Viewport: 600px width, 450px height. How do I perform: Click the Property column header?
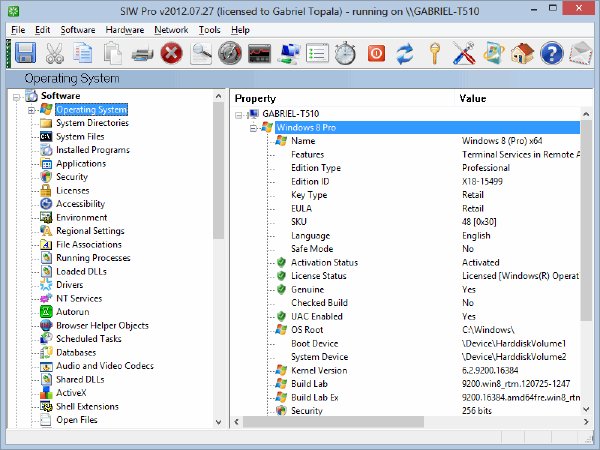click(255, 99)
